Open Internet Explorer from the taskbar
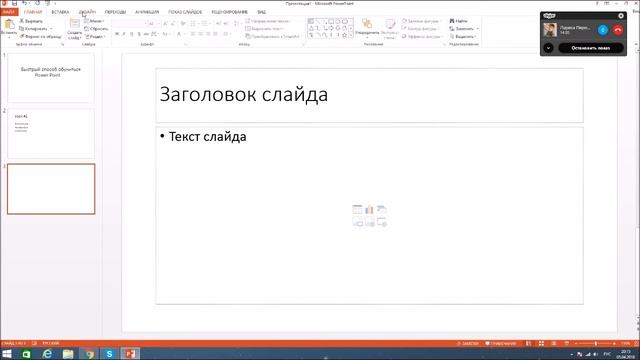This screenshot has width=640, height=360. (x=47, y=353)
